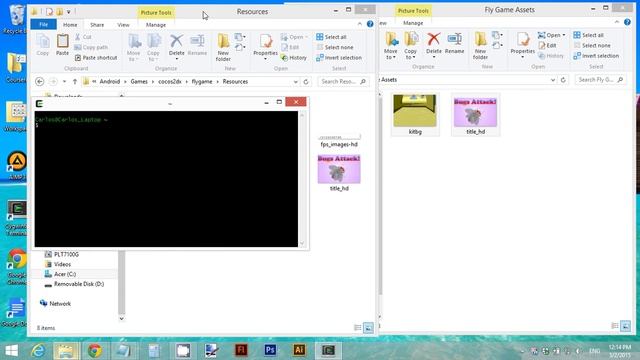Switch to the Share tab in Resources
Image resolution: width=640 pixels, height=360 pixels.
(x=97, y=25)
